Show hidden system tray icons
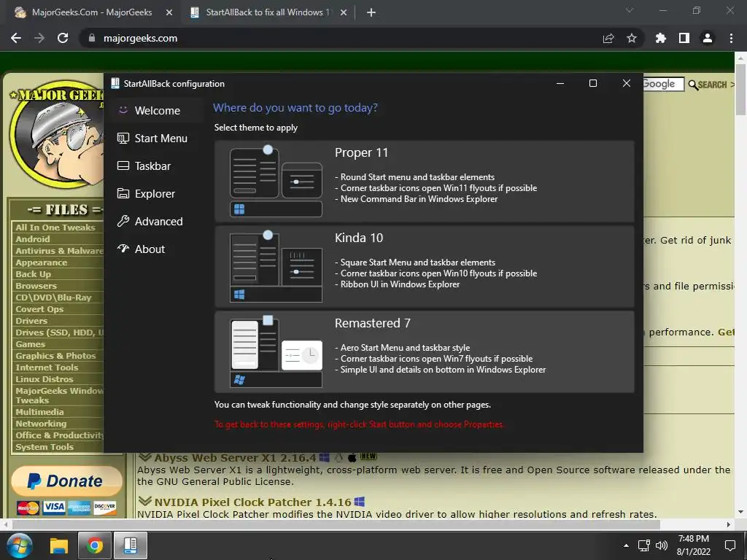Image resolution: width=747 pixels, height=560 pixels. pyautogui.click(x=626, y=545)
